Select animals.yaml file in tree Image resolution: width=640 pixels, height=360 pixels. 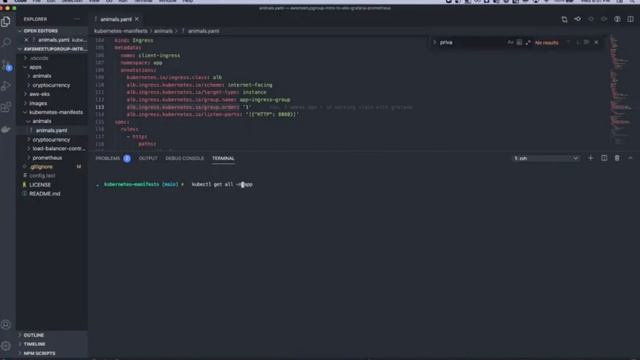[52, 131]
